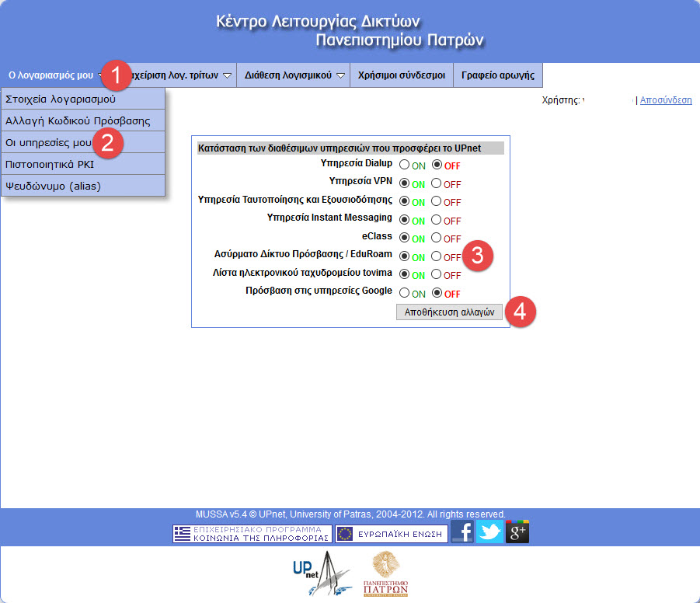Open the Χρήσιμοι σύνδεσμοι menu item
The width and height of the screenshot is (700, 603).
click(402, 75)
